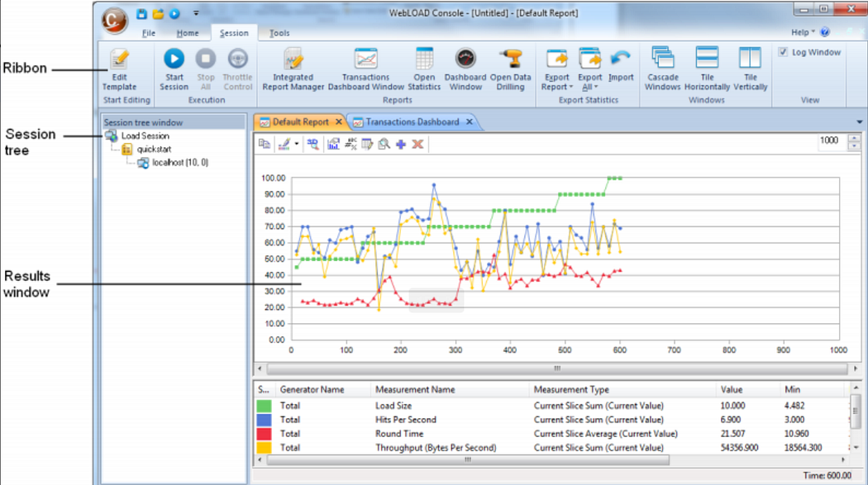Cascade the report windows
This screenshot has width=868, height=485.
click(x=662, y=69)
